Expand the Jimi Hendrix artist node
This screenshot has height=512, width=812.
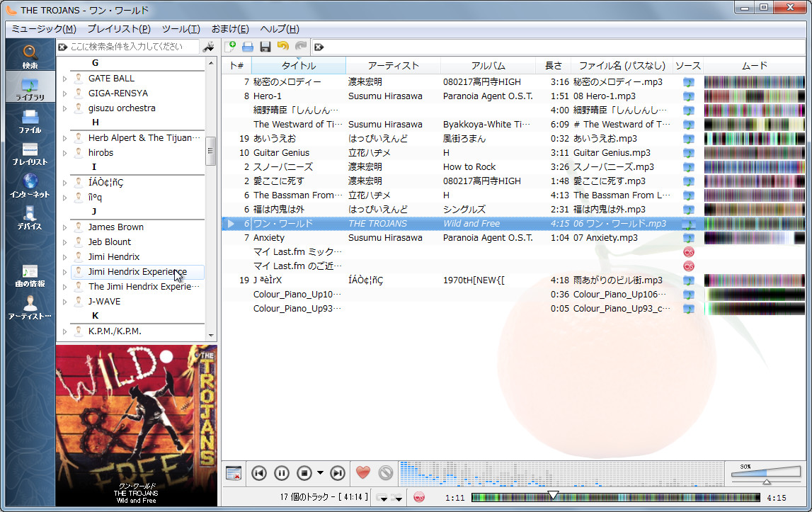tap(64, 258)
